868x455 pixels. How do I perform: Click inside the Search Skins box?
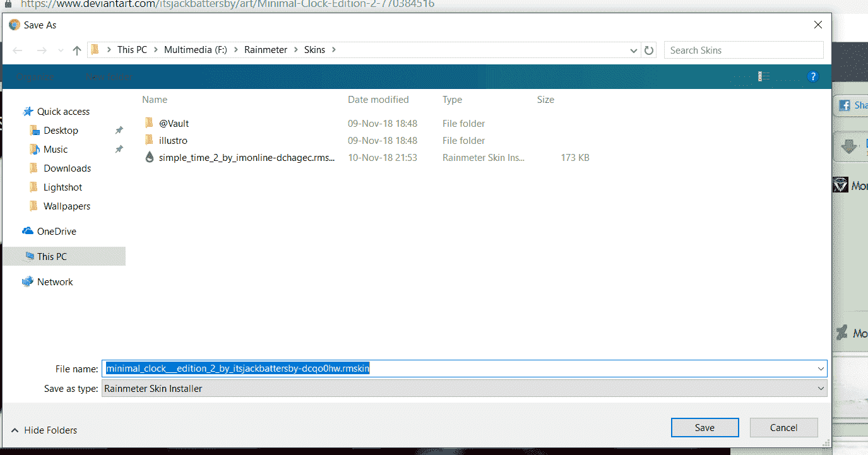pos(744,50)
